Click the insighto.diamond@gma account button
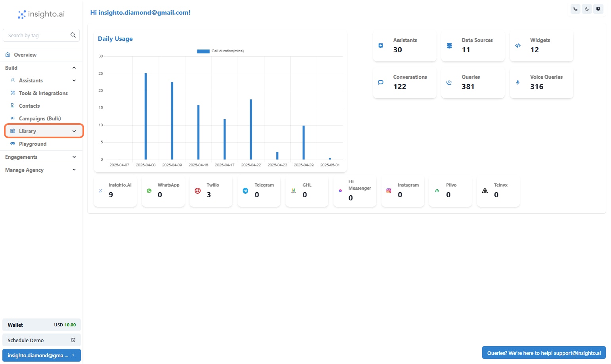The image size is (611, 364). pyautogui.click(x=42, y=355)
